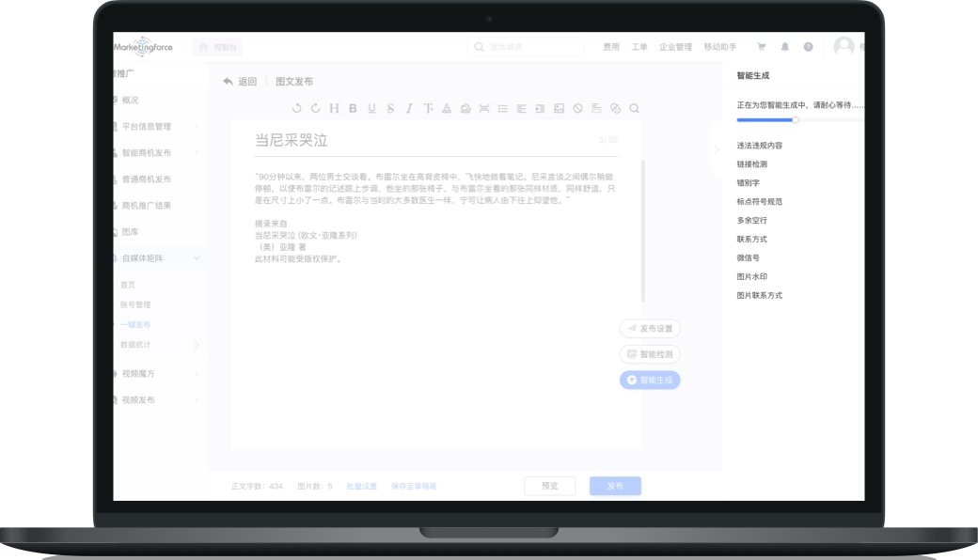Screen dimensions: 978x560
Task: Open the text color A icon
Action: pyautogui.click(x=447, y=108)
